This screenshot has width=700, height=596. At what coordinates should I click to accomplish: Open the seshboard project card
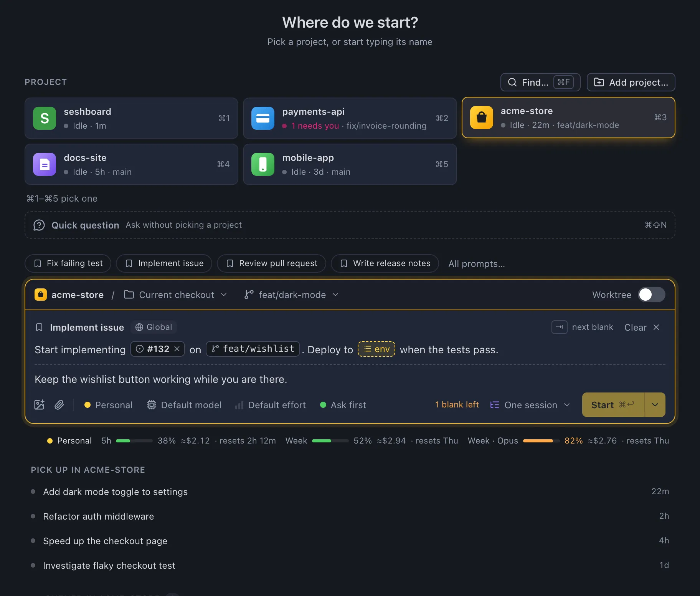[x=131, y=118]
